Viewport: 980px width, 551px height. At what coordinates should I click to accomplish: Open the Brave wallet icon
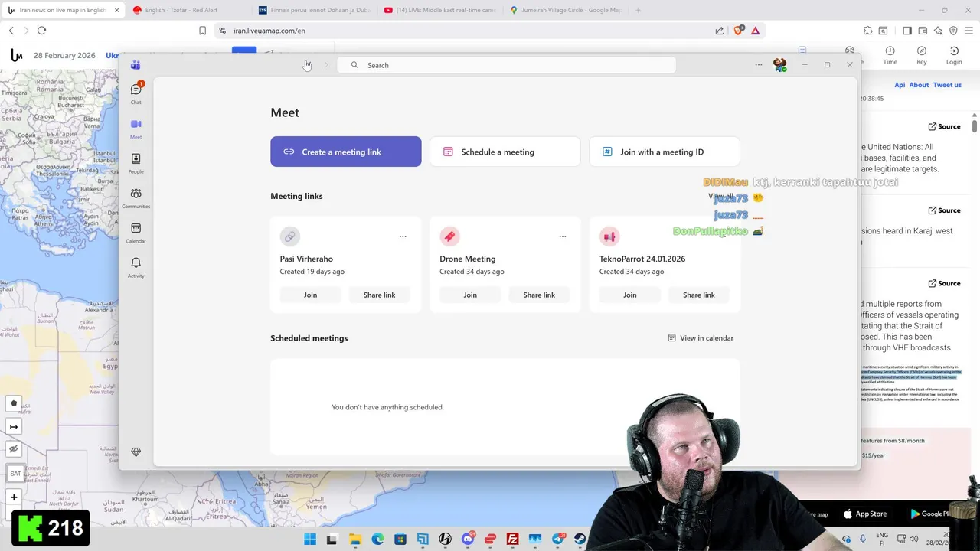click(923, 31)
